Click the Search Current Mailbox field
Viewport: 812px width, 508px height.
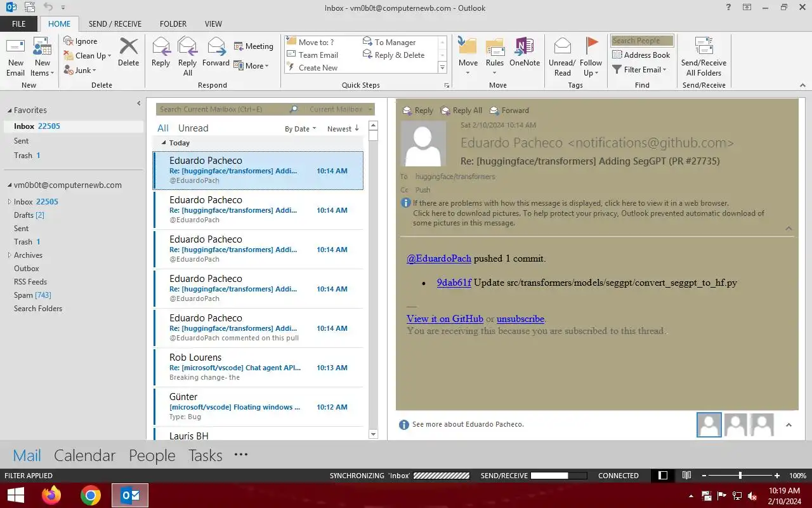[x=222, y=109]
